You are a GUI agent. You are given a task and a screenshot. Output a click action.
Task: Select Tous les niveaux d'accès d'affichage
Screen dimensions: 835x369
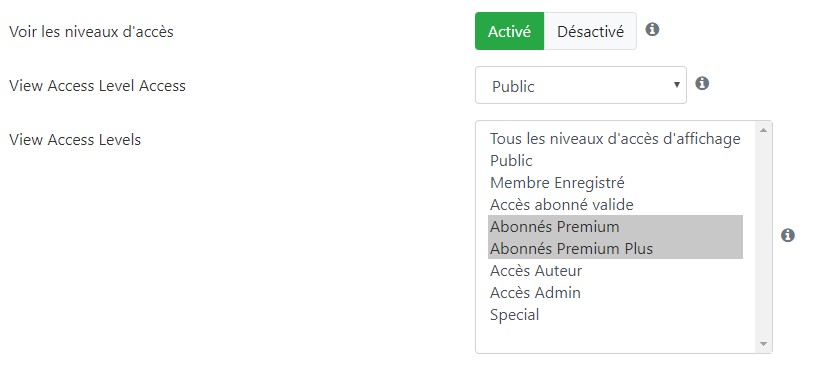(615, 139)
